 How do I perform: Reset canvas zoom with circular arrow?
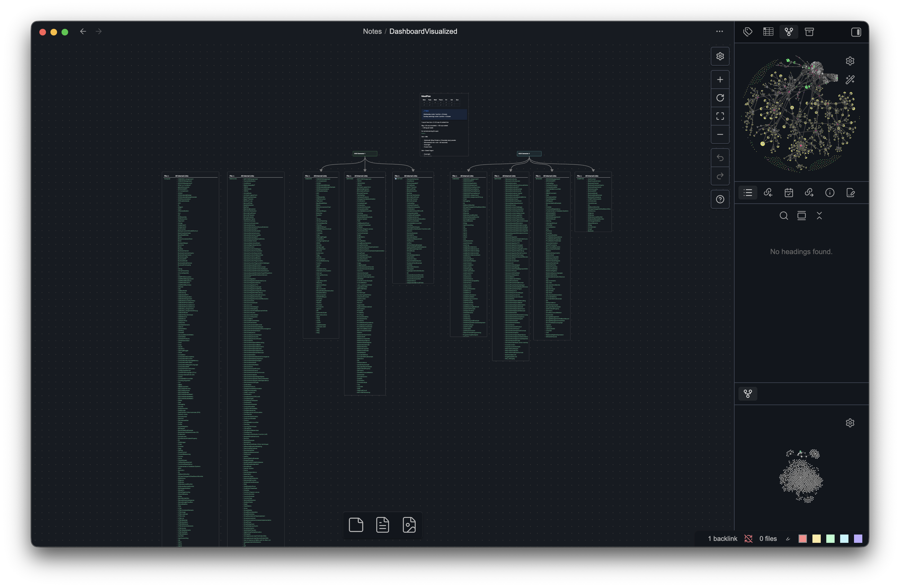(720, 98)
